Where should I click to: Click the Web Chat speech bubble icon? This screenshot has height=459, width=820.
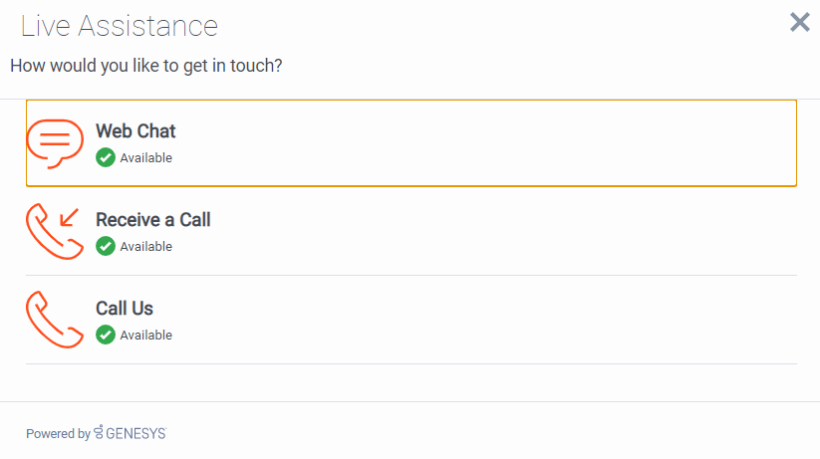(55, 143)
